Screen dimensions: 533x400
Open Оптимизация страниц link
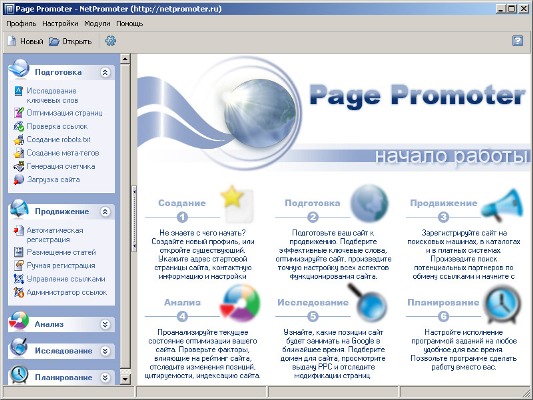click(64, 113)
